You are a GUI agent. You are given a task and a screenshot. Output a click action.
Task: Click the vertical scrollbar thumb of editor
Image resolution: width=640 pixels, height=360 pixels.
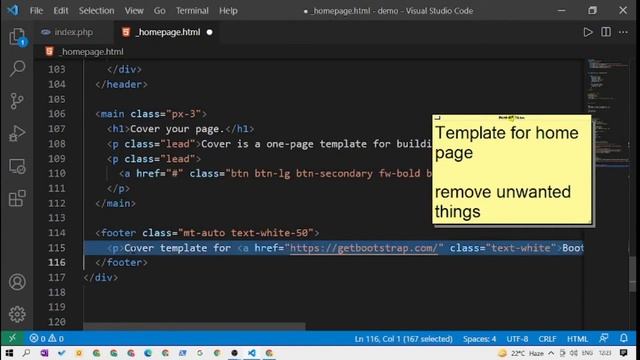(x=633, y=274)
